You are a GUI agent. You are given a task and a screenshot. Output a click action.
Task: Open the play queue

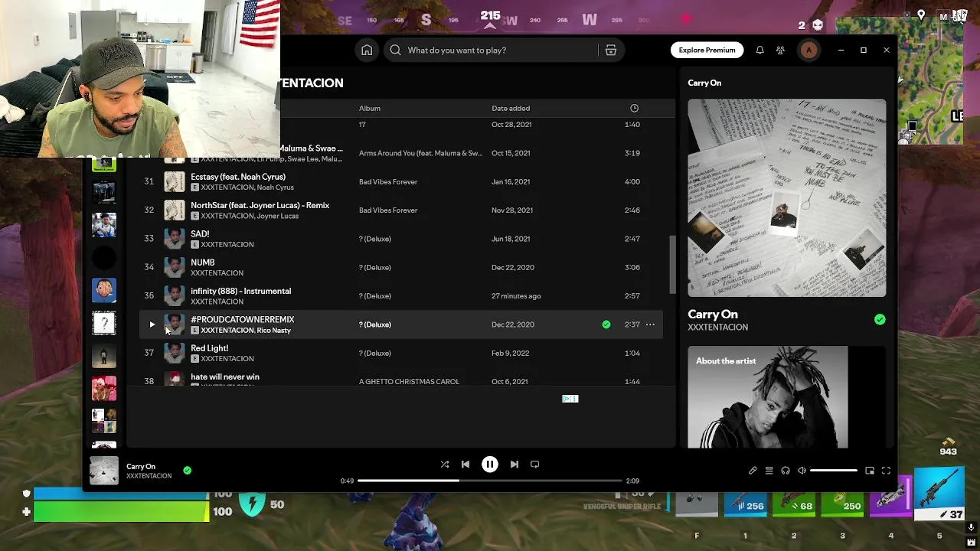(769, 471)
